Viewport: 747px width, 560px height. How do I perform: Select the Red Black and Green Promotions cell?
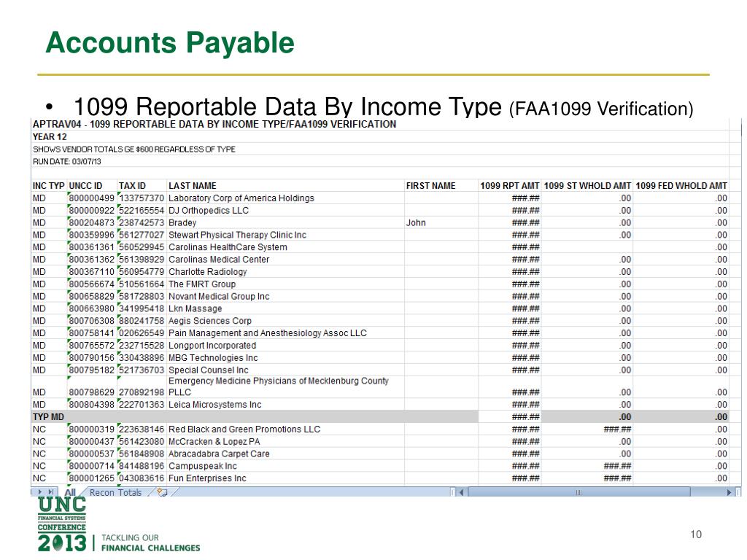pyautogui.click(x=285, y=429)
